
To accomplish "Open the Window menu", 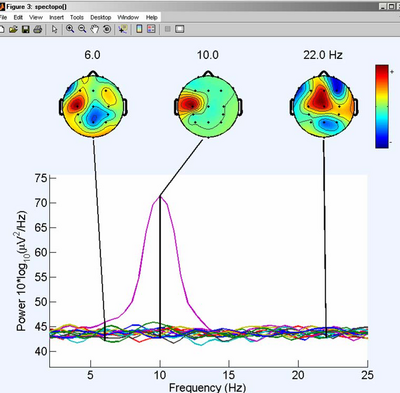I will tap(128, 17).
